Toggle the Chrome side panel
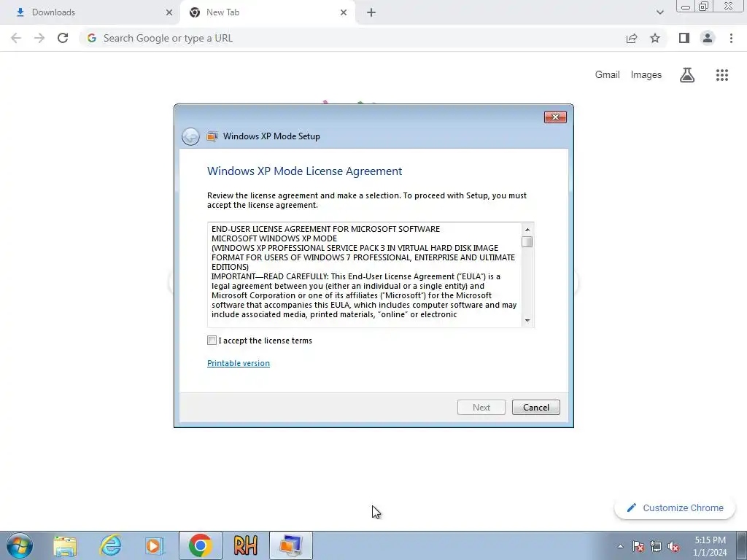Viewport: 747px width, 560px height. [684, 38]
